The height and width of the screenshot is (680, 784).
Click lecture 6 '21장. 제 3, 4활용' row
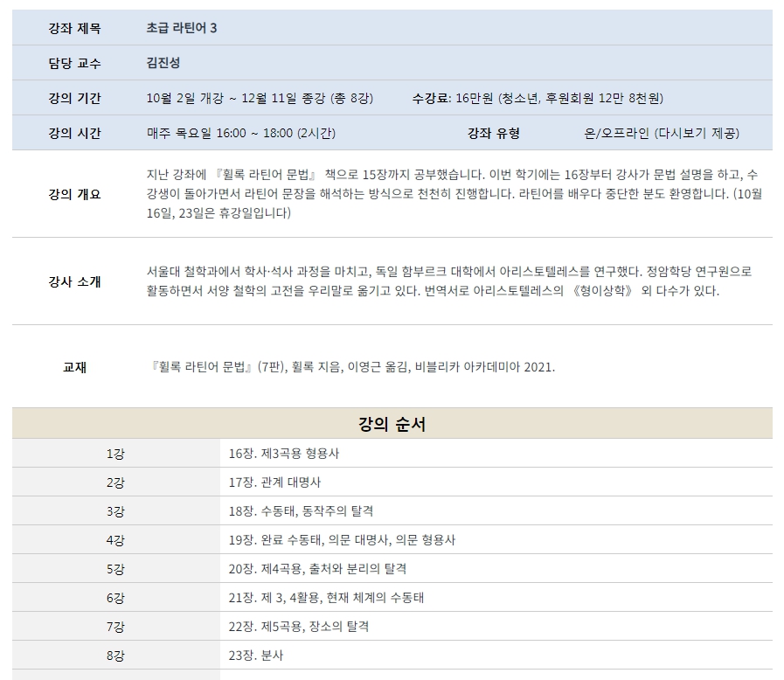[326, 598]
